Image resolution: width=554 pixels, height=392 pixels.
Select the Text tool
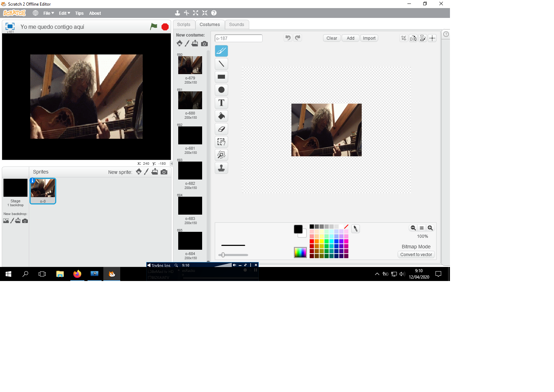coord(221,103)
